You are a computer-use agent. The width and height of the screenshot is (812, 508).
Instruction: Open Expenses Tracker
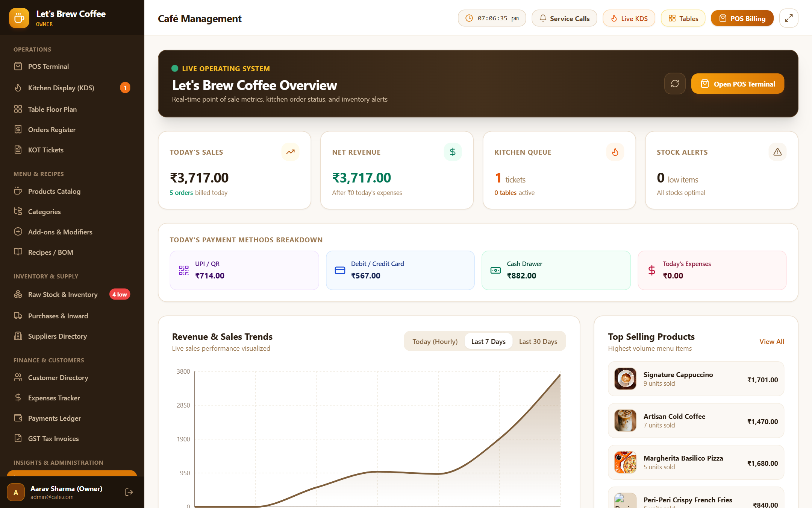tap(72, 398)
